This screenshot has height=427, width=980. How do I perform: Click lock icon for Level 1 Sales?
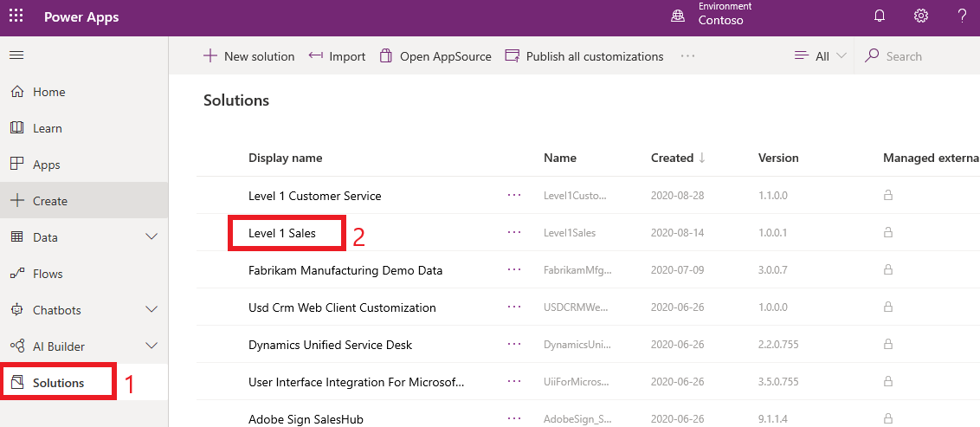tap(887, 232)
